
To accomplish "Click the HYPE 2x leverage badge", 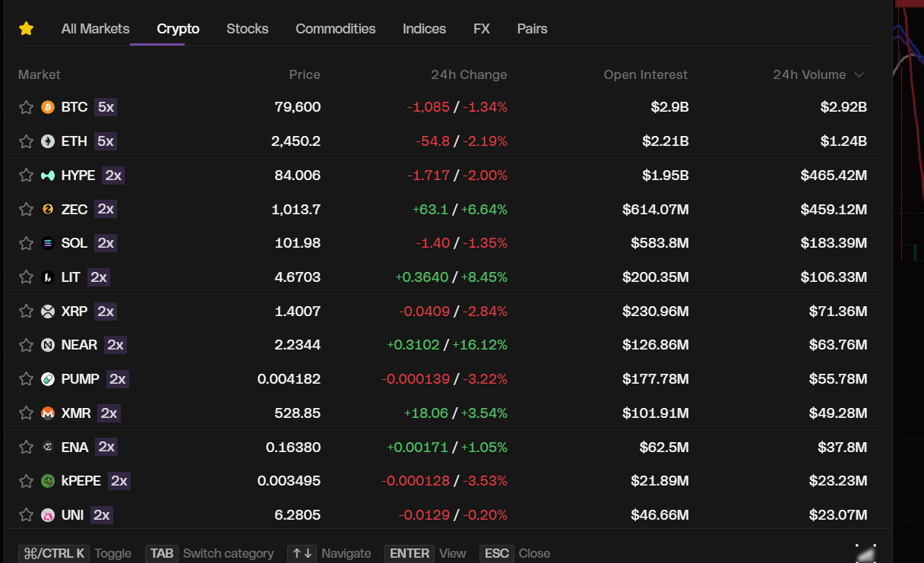I will coord(113,176).
